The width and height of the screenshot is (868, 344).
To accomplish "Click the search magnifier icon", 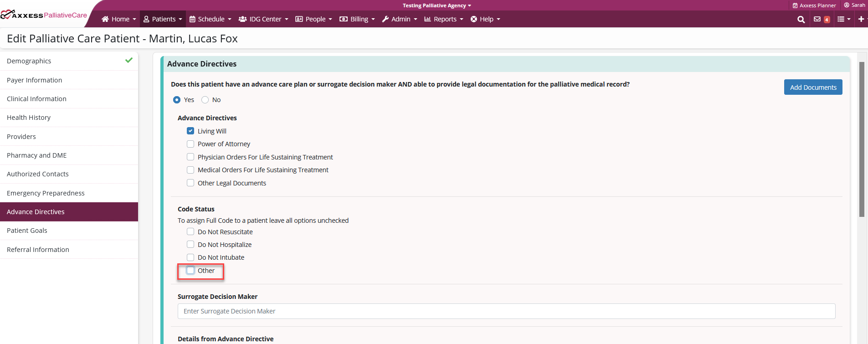I will pyautogui.click(x=801, y=19).
